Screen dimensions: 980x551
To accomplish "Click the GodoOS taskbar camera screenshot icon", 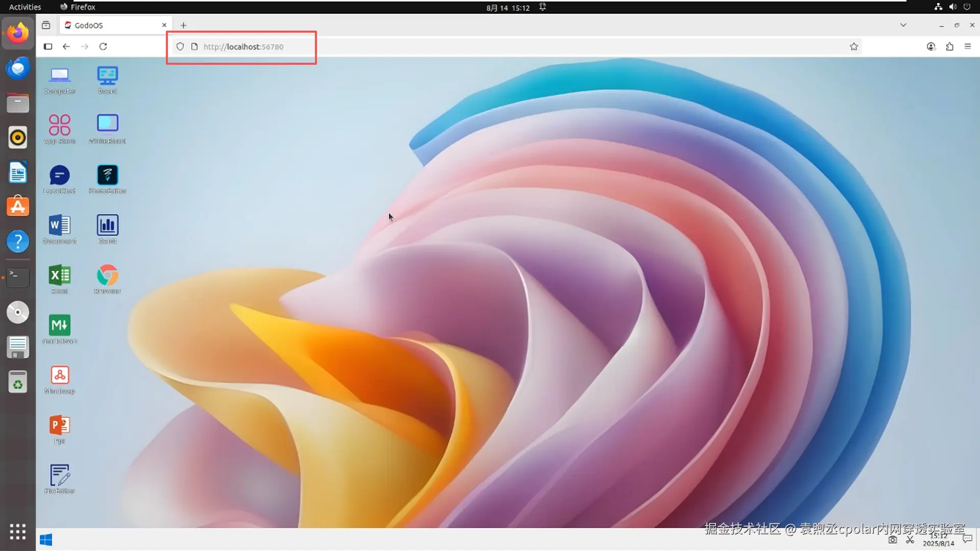I will pyautogui.click(x=892, y=540).
